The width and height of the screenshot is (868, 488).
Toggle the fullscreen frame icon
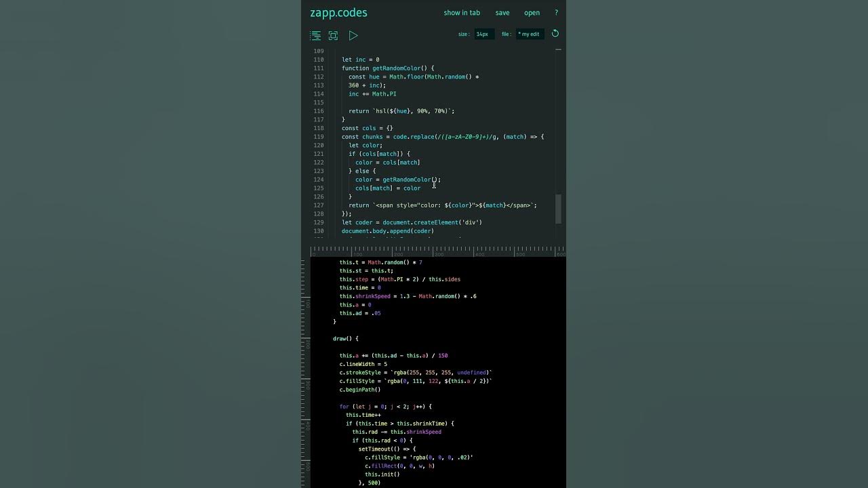coord(333,35)
